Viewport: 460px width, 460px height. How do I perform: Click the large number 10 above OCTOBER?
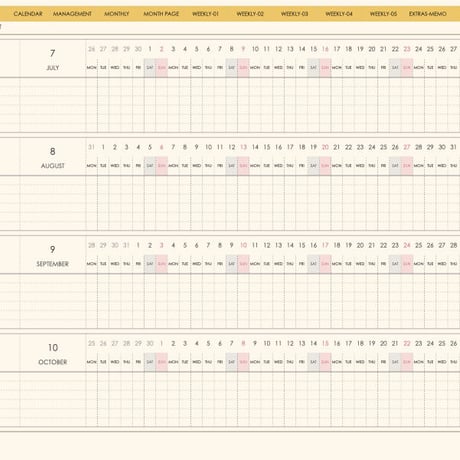(53, 348)
